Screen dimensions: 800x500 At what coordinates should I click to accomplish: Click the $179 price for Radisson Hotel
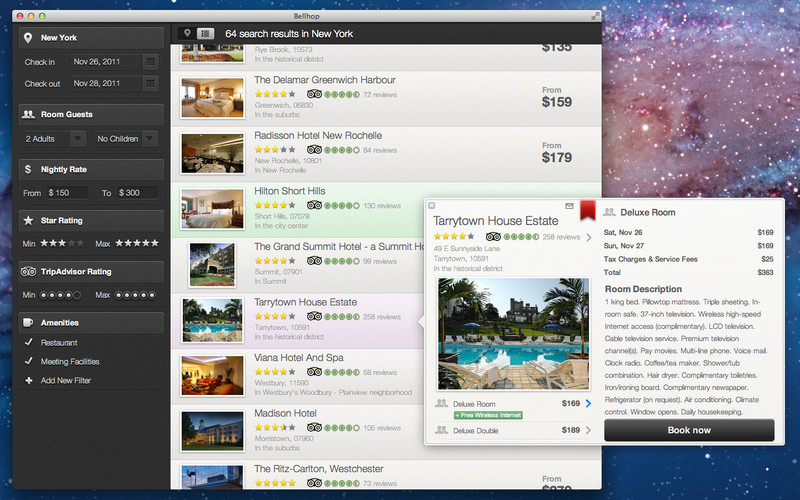[x=557, y=158]
